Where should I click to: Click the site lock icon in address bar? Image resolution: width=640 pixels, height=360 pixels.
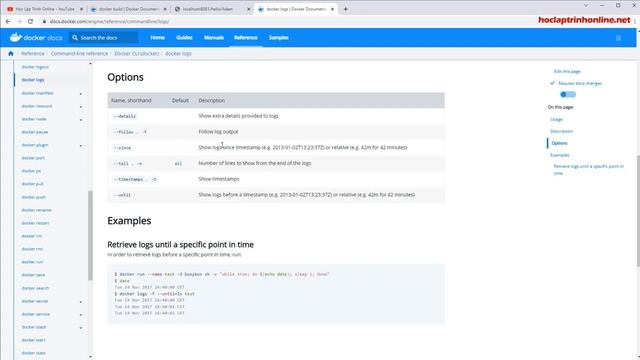click(x=44, y=21)
